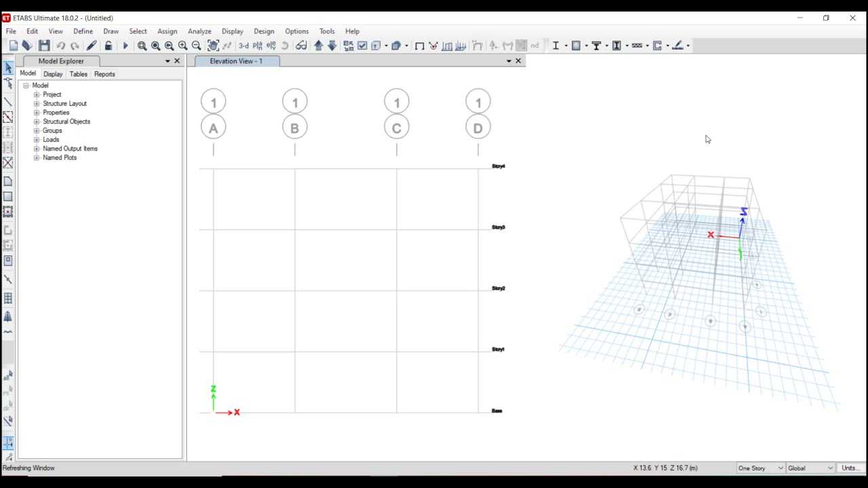Expand the Structural Objects tree node
This screenshot has height=488, width=868.
(x=37, y=121)
